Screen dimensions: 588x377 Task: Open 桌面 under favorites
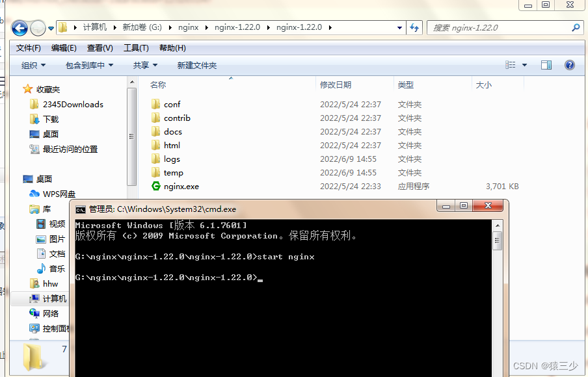point(51,134)
